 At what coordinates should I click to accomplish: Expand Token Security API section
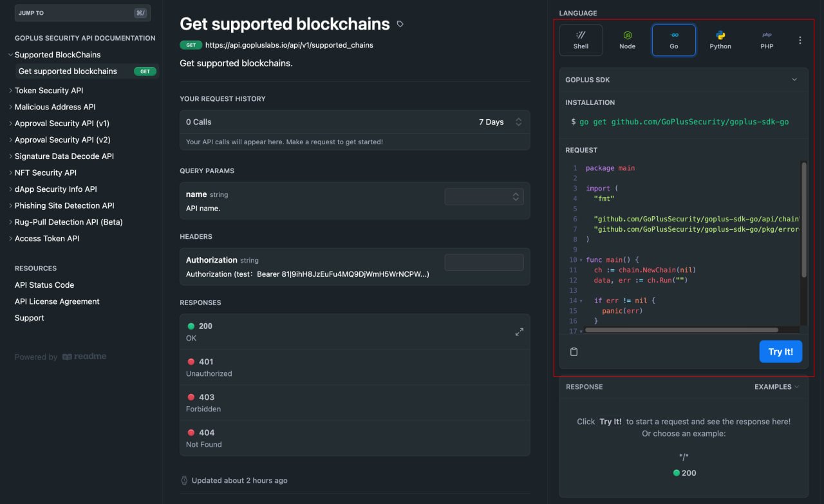point(11,91)
